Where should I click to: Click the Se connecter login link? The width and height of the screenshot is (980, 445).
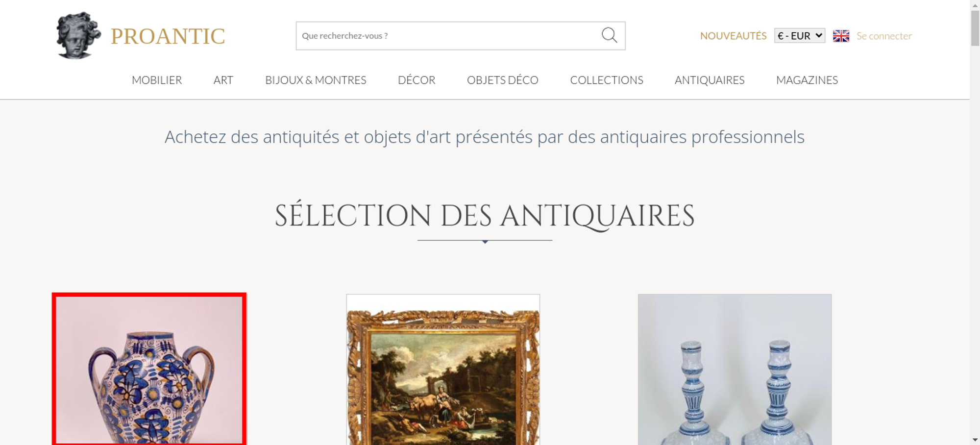click(884, 36)
